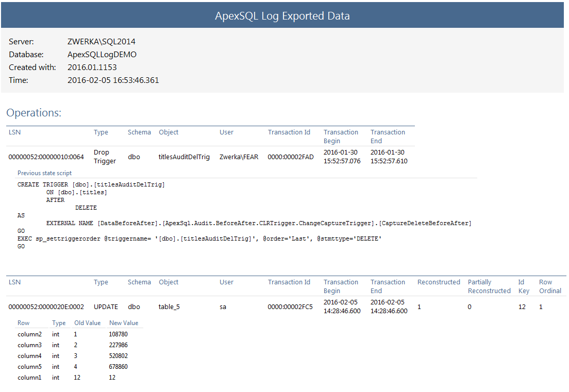Select the column3 row name

point(30,345)
